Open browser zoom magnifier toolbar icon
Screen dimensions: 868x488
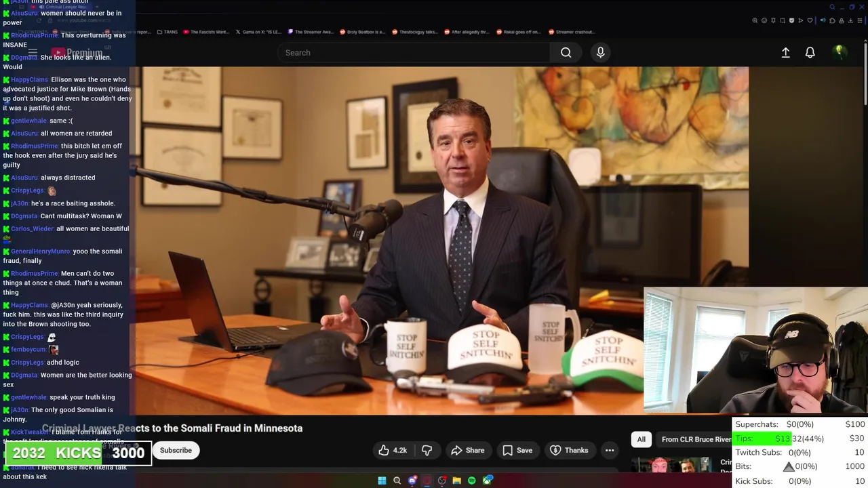755,20
